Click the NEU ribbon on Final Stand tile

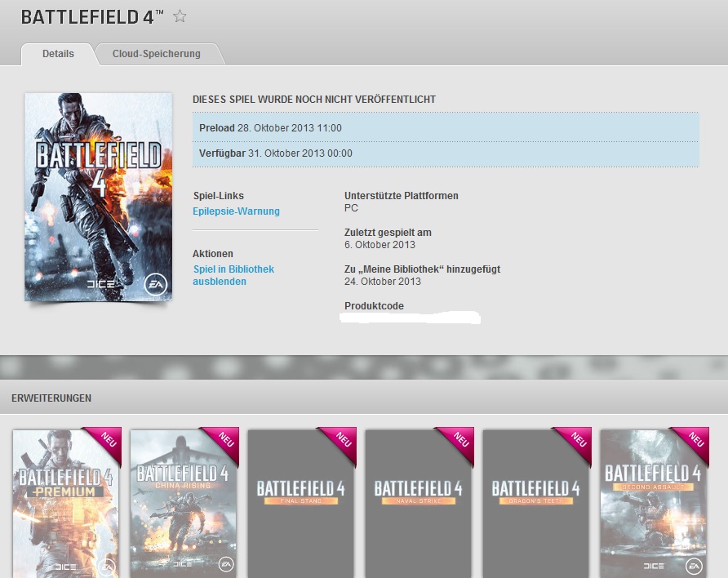342,442
